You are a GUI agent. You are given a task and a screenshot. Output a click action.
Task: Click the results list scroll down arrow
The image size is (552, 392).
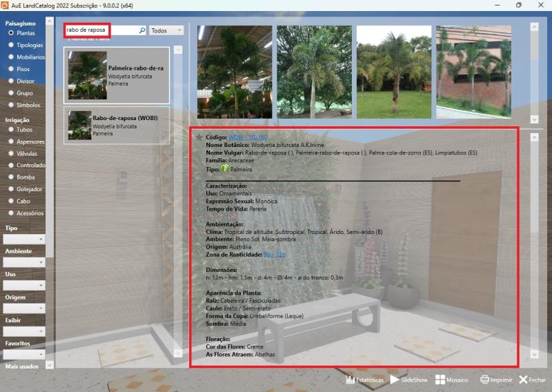click(178, 353)
